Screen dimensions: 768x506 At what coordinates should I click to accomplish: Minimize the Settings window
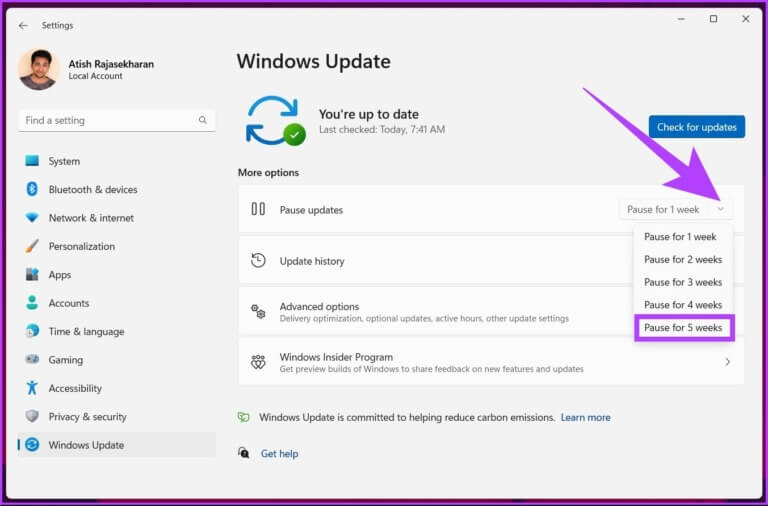681,19
